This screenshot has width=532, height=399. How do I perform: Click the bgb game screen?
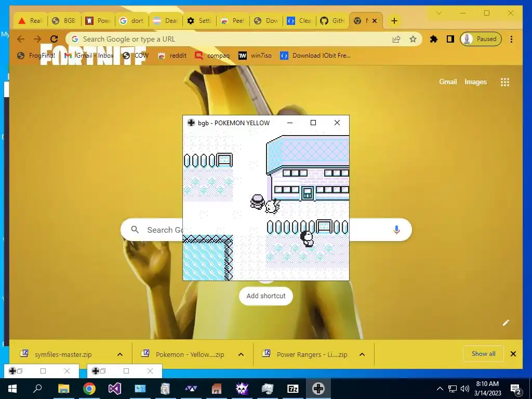point(266,206)
